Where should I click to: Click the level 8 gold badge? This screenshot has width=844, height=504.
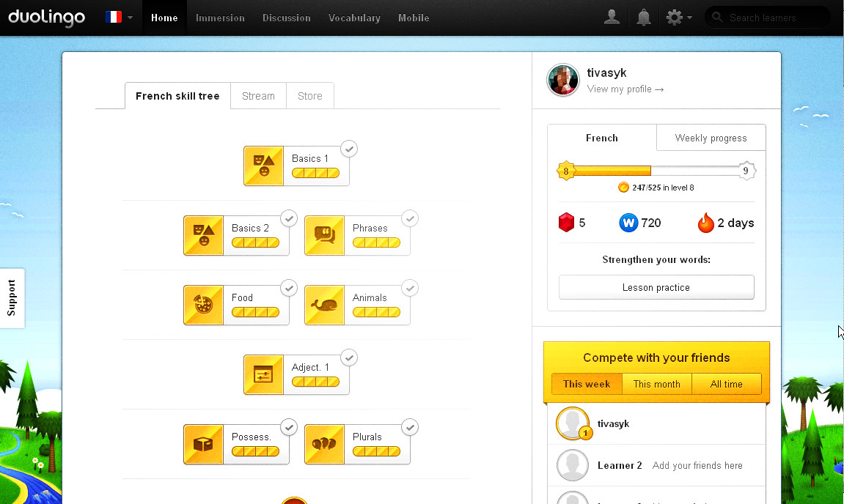565,171
